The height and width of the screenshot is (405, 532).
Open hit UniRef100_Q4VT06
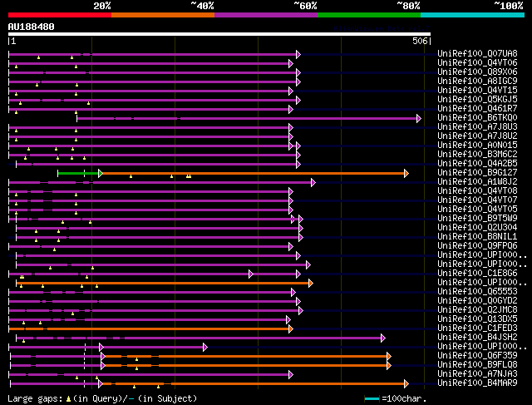point(477,63)
